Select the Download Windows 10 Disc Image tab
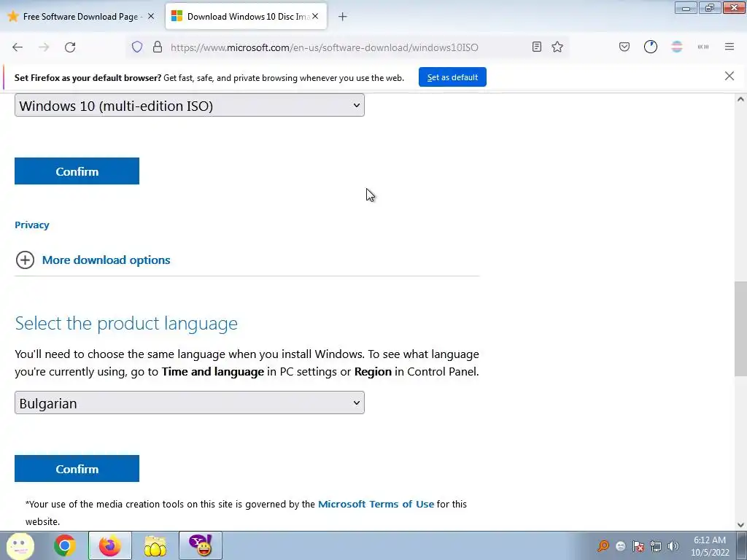747x560 pixels. click(246, 17)
